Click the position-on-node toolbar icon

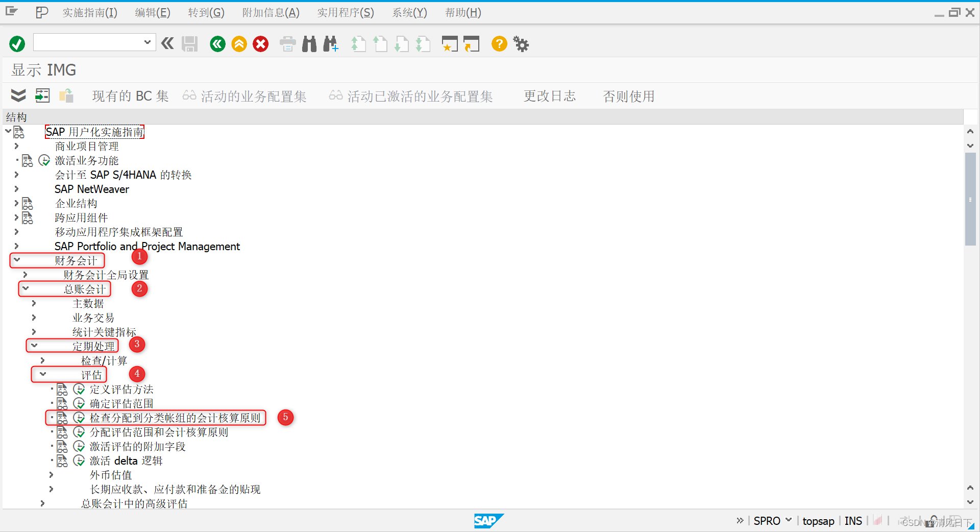click(42, 95)
